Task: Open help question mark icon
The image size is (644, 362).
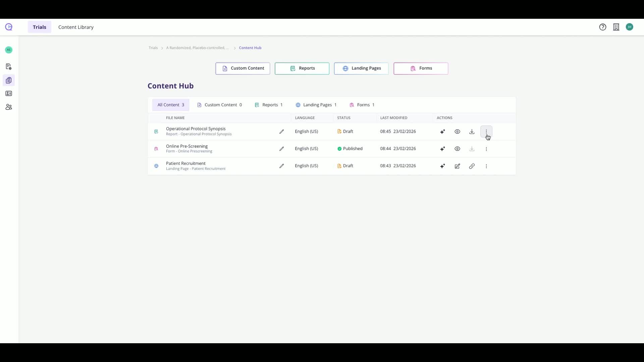Action: [602, 27]
